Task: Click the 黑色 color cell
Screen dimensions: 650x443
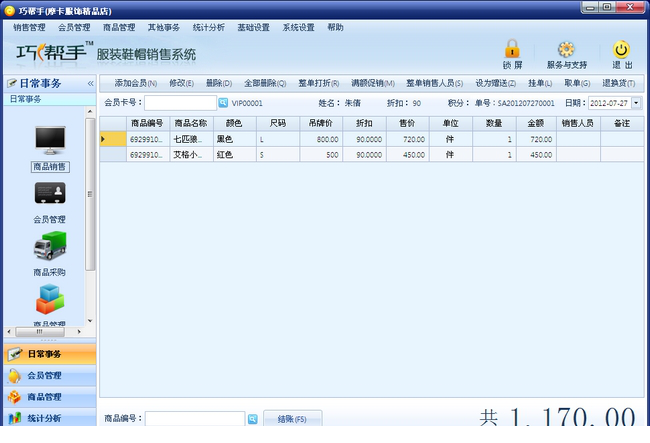Action: click(x=235, y=139)
